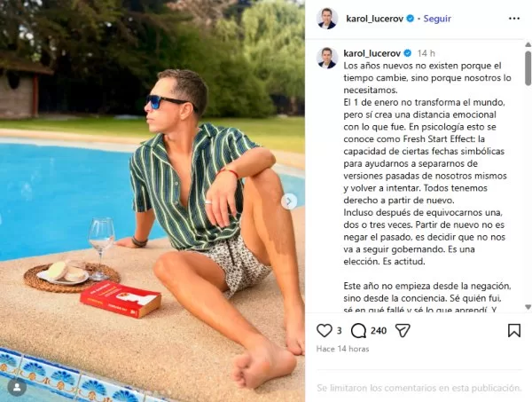This screenshot has width=532, height=402.
Task: Click the verified badge beside the caption username
Action: (x=408, y=53)
